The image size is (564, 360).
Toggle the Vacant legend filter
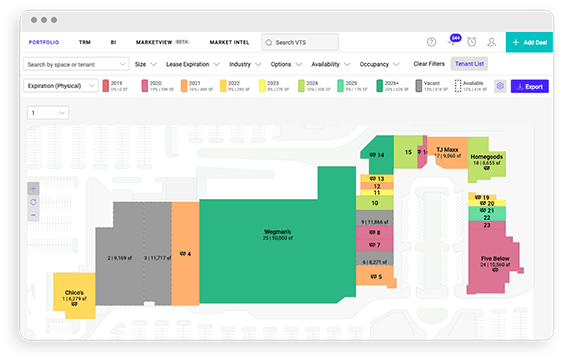tap(431, 86)
